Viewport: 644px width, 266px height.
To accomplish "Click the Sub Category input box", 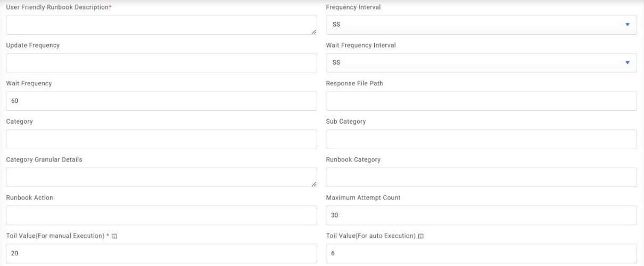I will tap(481, 139).
